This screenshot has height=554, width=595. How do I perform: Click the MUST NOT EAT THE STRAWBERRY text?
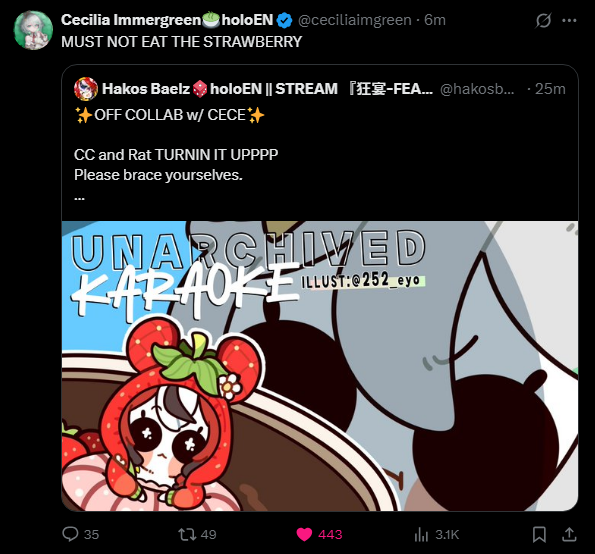click(x=181, y=42)
